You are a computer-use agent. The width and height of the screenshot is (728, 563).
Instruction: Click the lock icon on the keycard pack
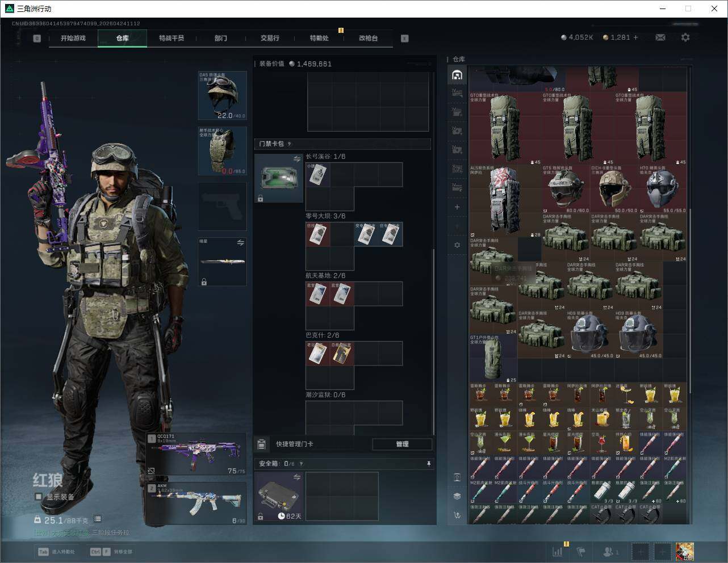coord(260,199)
